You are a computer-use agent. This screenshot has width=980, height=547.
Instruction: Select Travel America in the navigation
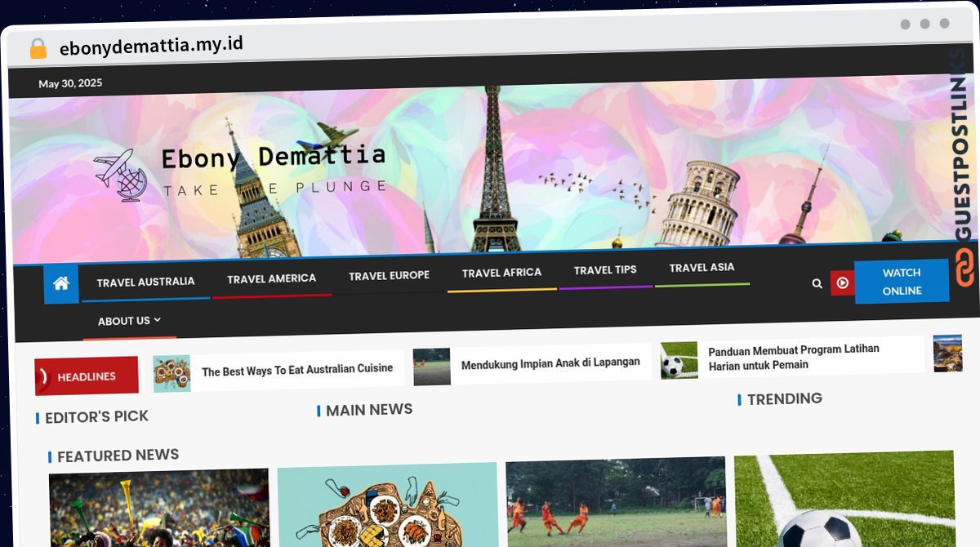tap(271, 278)
